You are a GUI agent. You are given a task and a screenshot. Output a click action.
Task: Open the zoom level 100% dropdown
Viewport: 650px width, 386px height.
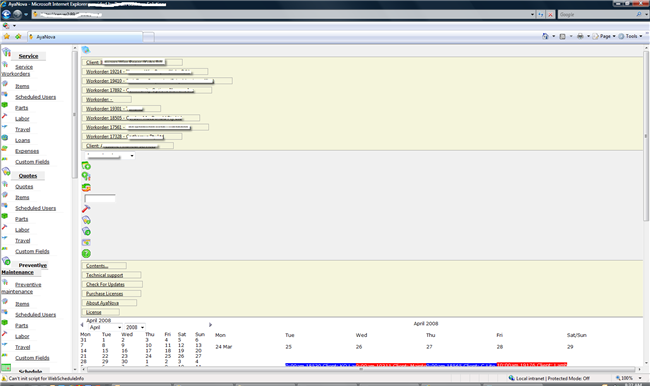pos(640,378)
